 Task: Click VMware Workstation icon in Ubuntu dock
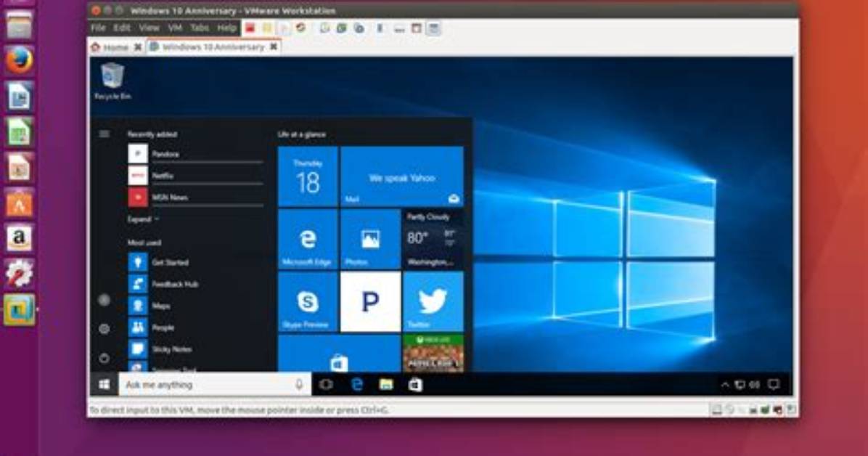(x=19, y=310)
